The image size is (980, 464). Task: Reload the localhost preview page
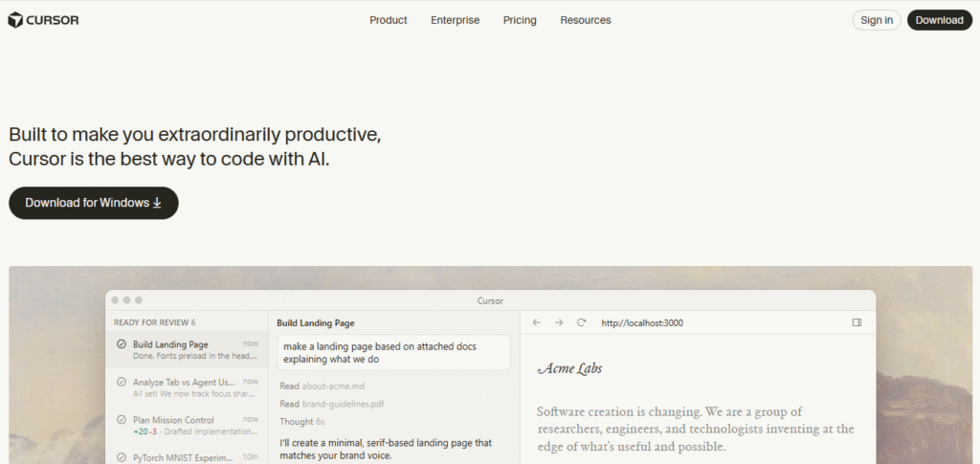[x=581, y=323]
